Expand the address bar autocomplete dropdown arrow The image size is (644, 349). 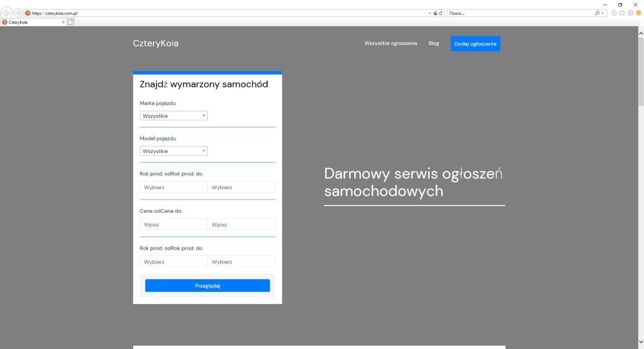(430, 13)
